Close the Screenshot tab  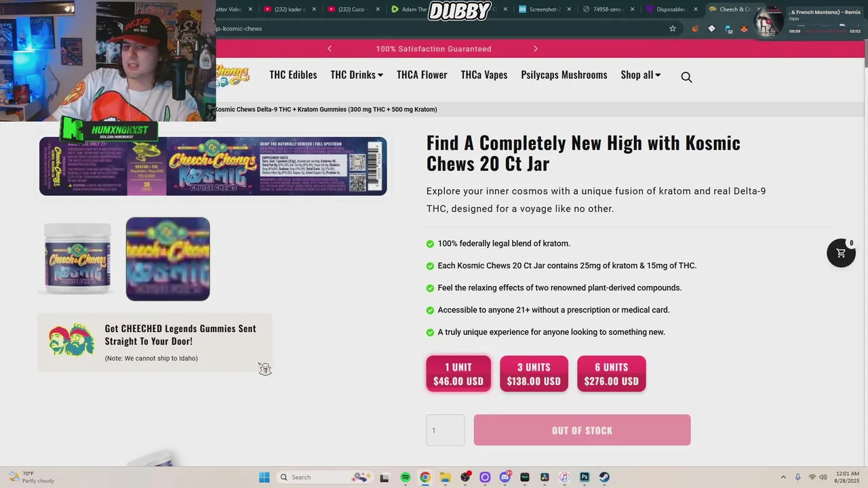569,9
